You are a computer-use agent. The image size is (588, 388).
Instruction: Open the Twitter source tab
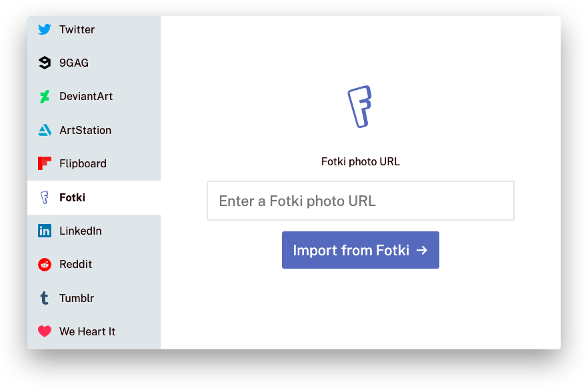pos(94,29)
